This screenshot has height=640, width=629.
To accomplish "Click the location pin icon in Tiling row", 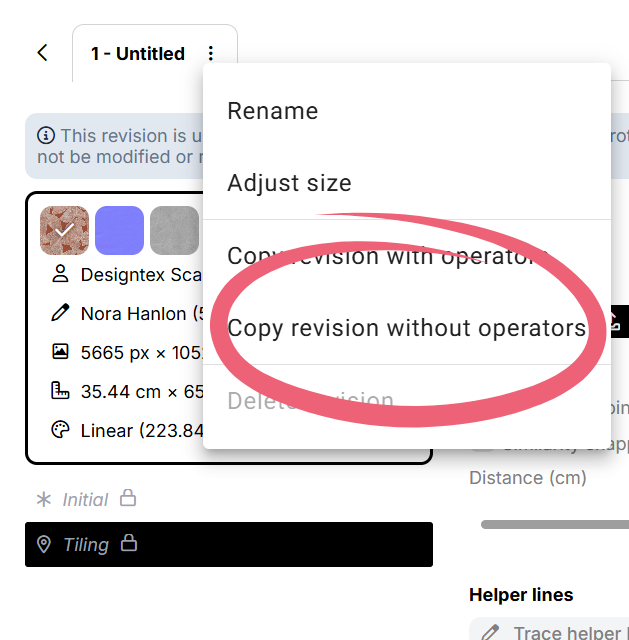I will pos(43,544).
